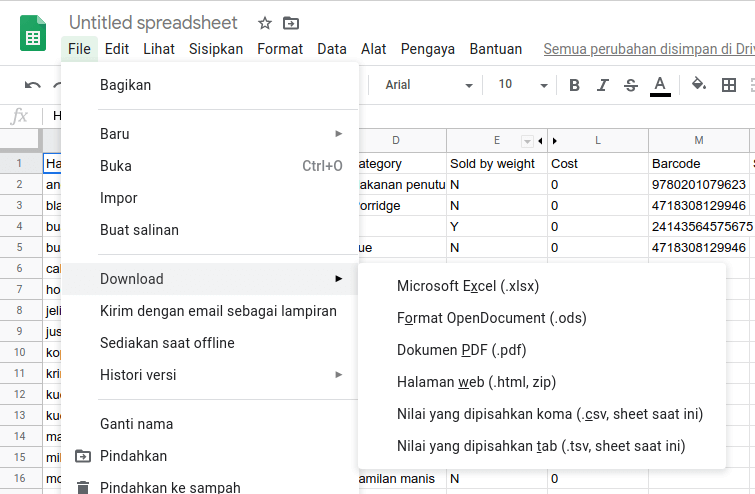This screenshot has width=755, height=494.
Task: Open the Format menu
Action: [x=280, y=49]
